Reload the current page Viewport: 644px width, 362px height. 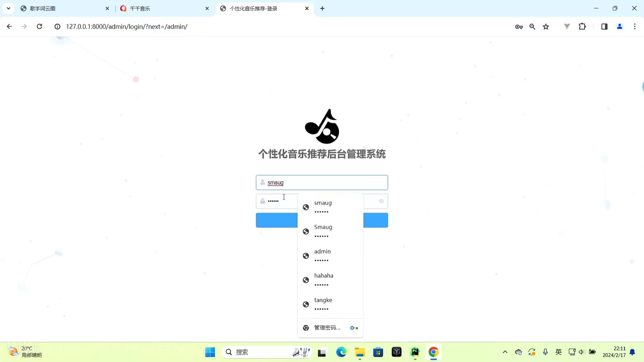point(39,27)
